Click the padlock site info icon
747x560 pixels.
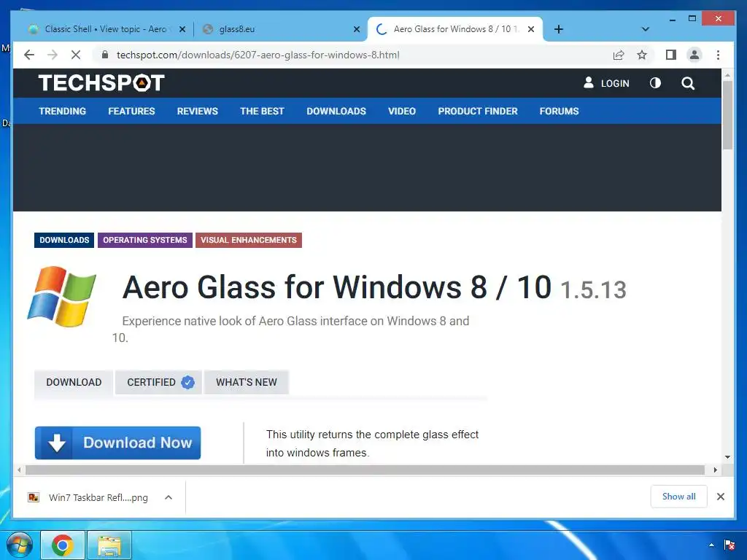coord(105,55)
